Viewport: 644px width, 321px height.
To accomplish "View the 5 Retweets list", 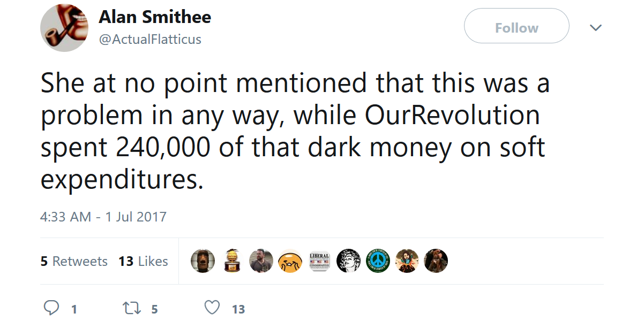I will (74, 262).
